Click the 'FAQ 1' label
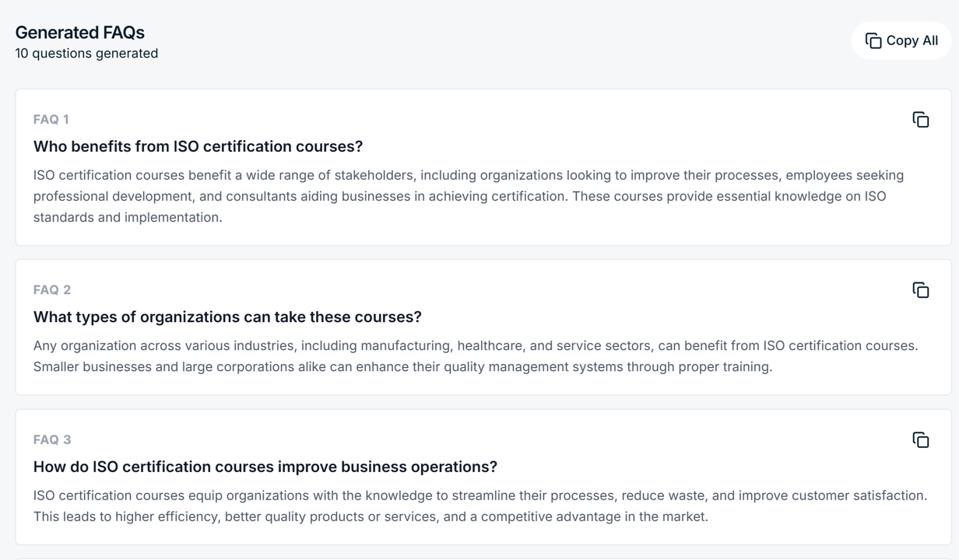The width and height of the screenshot is (959, 560). coord(51,119)
